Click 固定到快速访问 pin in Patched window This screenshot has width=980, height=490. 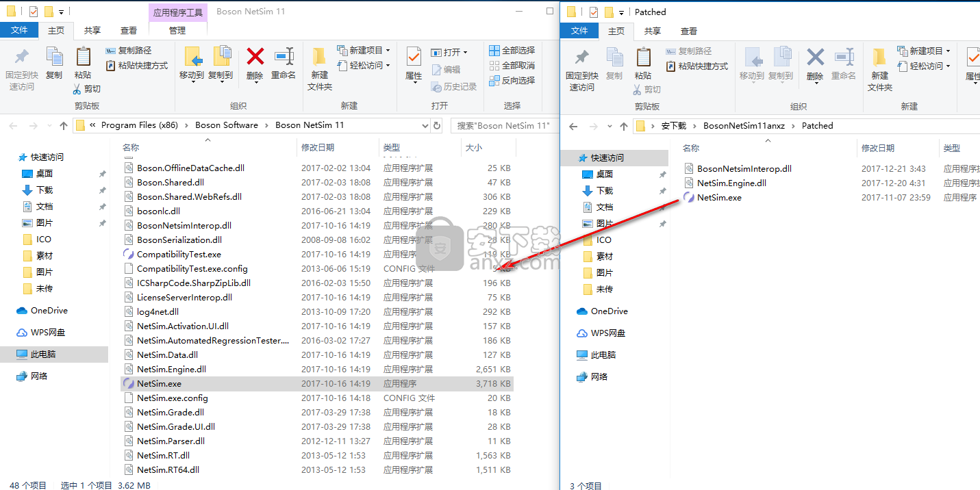(x=582, y=69)
